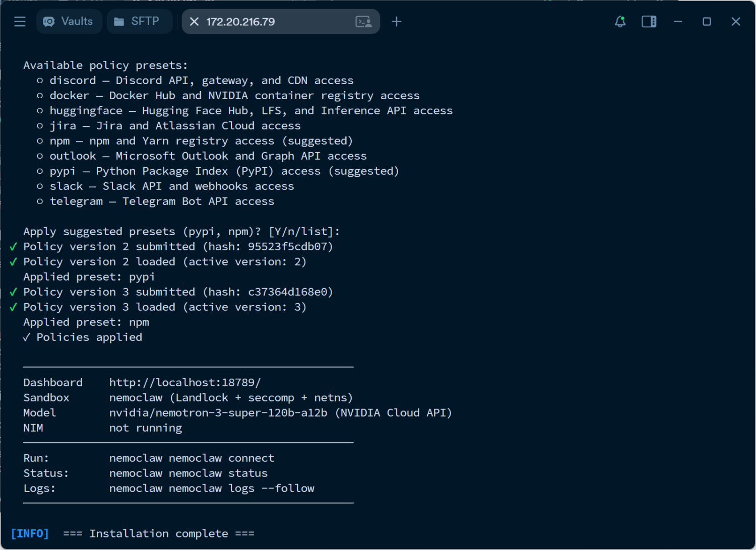Maximize the Termius window
The height and width of the screenshot is (550, 756).
coord(707,22)
